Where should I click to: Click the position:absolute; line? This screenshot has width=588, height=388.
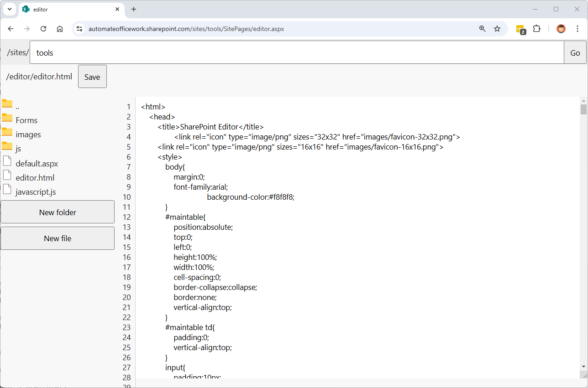point(203,227)
